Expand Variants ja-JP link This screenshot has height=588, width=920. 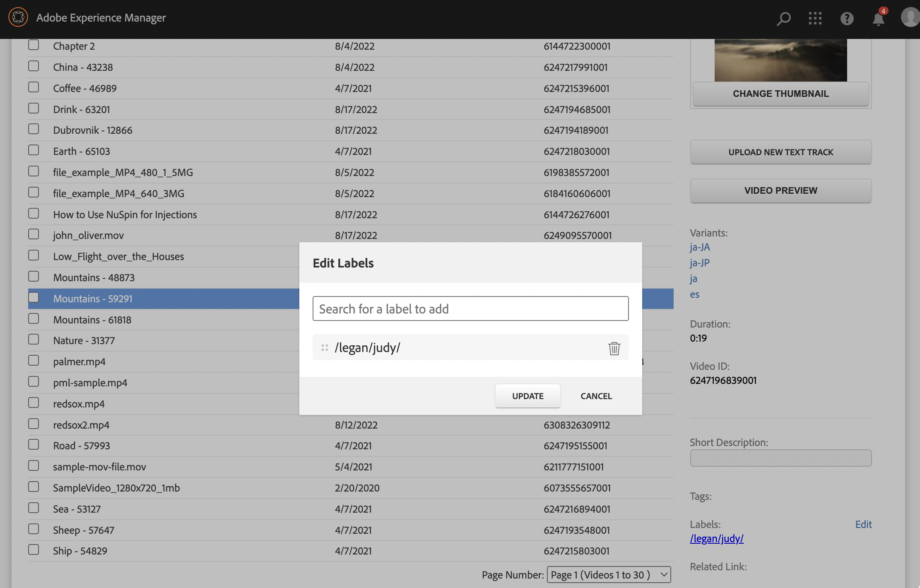click(700, 262)
